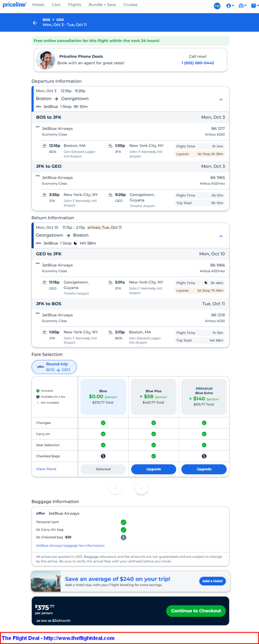The width and height of the screenshot is (259, 644).
Task: Open the My Trips briefcase menu
Action: pos(242,6)
